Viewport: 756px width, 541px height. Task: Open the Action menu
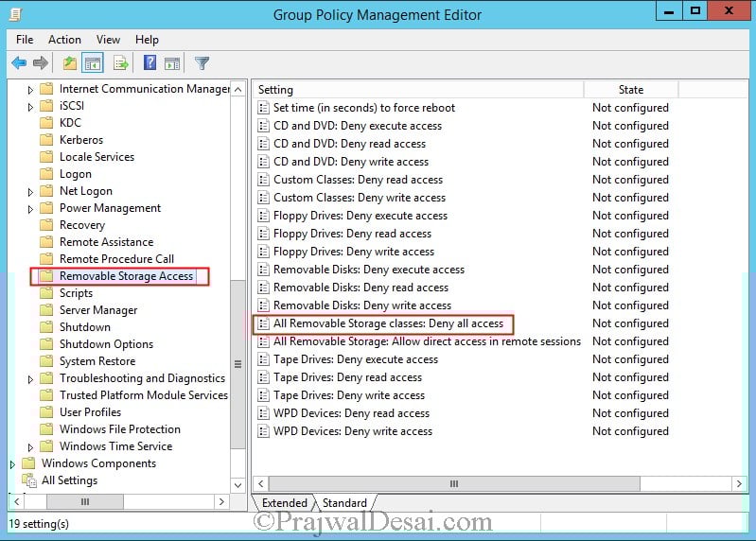64,40
